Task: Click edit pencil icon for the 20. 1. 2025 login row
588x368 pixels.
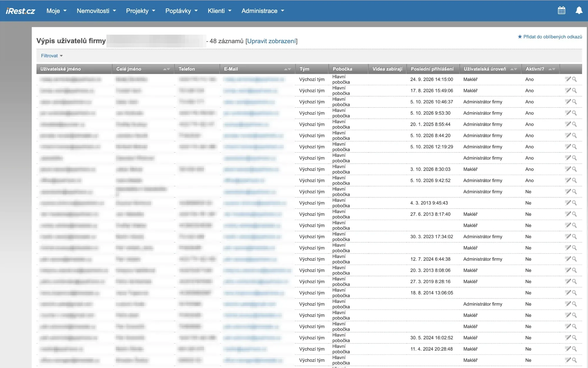Action: pos(568,124)
